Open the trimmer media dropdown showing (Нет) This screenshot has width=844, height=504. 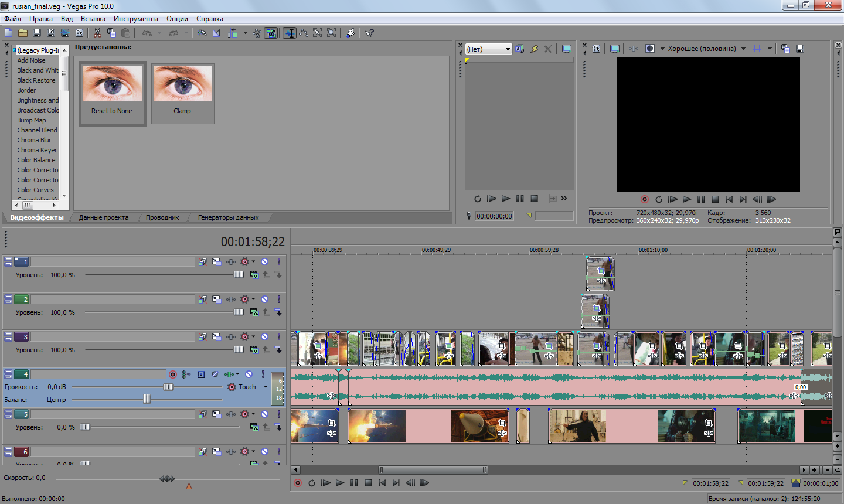point(508,49)
